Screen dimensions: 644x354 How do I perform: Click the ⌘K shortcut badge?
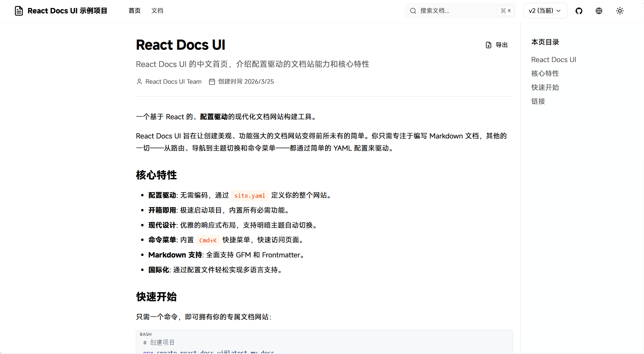(x=505, y=11)
